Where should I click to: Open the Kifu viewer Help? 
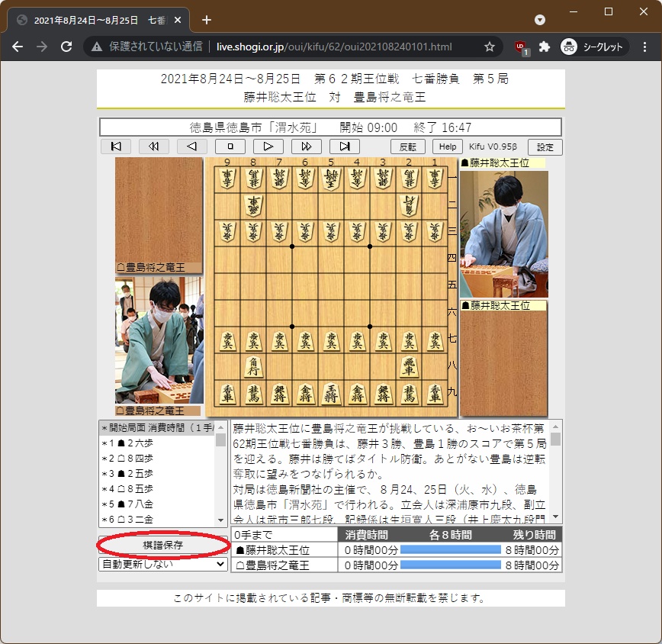[x=447, y=146]
